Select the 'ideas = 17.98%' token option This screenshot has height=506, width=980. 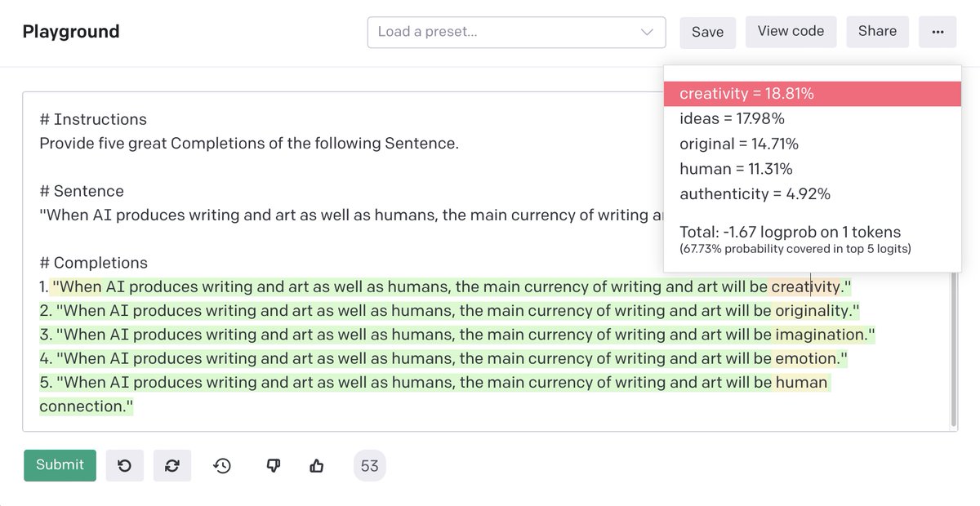[x=732, y=119]
